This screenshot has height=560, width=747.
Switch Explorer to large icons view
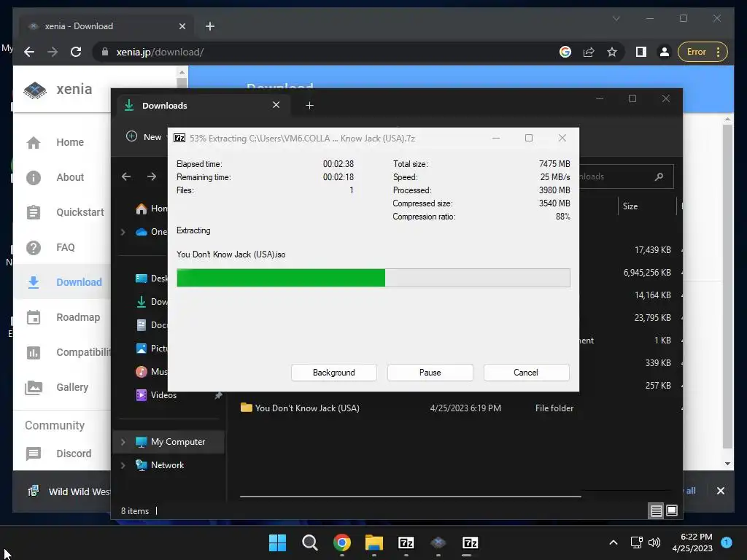pos(672,511)
